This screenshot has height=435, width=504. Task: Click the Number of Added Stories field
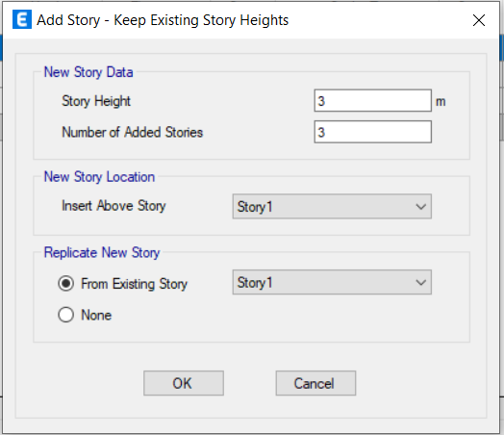(x=373, y=132)
